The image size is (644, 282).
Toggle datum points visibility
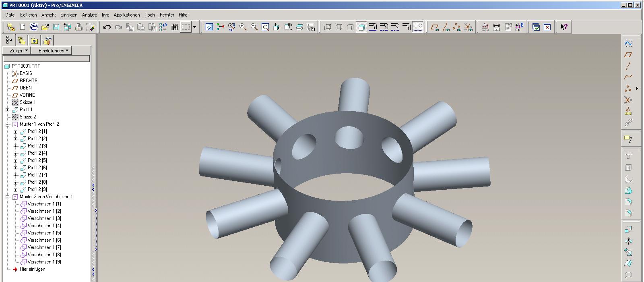pyautogui.click(x=457, y=27)
